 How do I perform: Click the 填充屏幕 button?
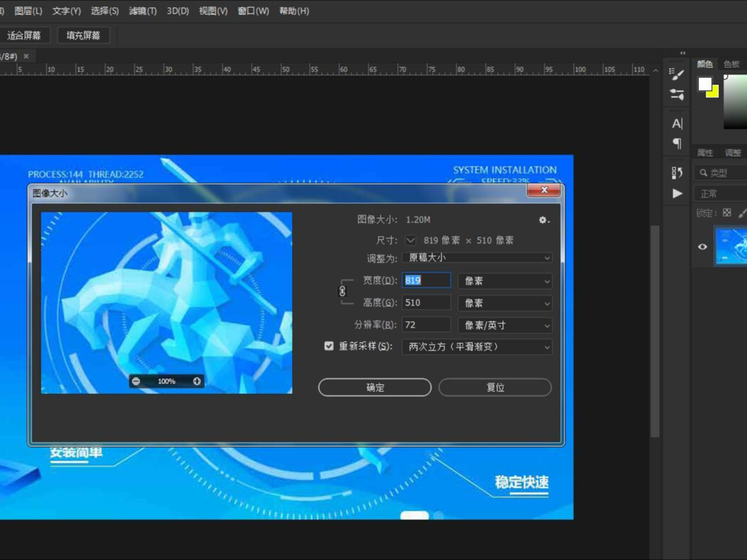click(84, 34)
